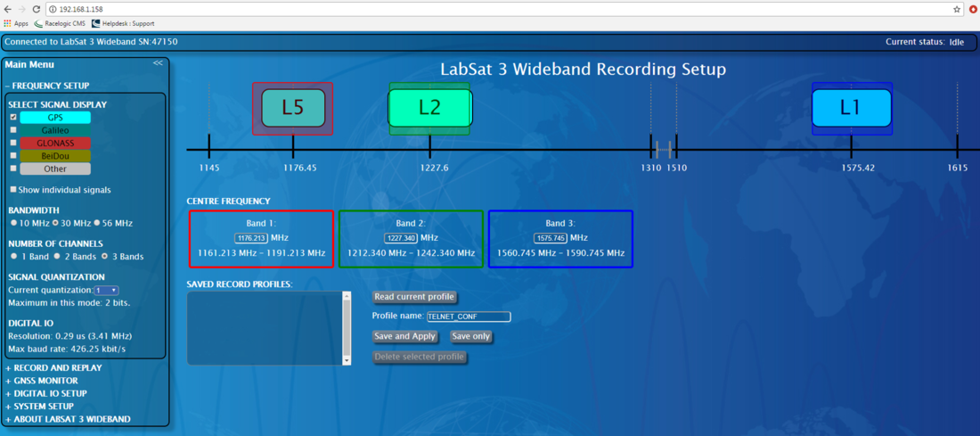Enable the BeiDou signal display checkbox

(x=13, y=156)
